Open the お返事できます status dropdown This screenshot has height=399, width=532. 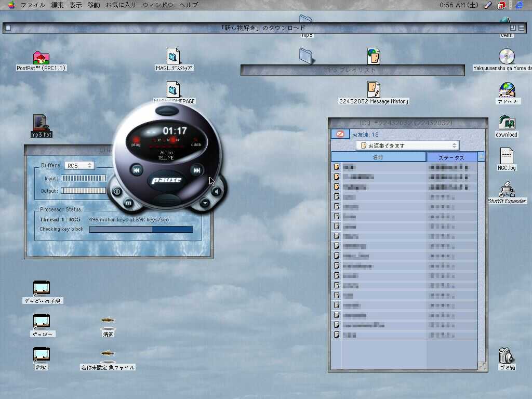(x=407, y=145)
